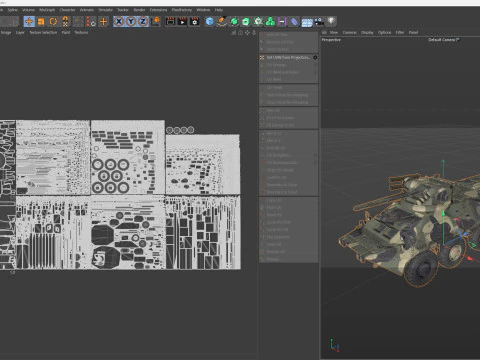
Task: Click the Spline Pen tool icon
Action: (222, 22)
